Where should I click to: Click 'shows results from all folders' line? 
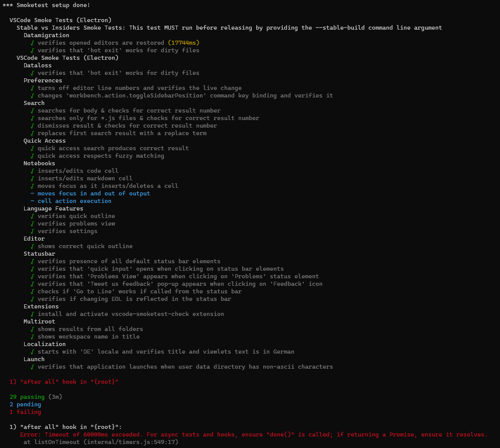point(87,329)
